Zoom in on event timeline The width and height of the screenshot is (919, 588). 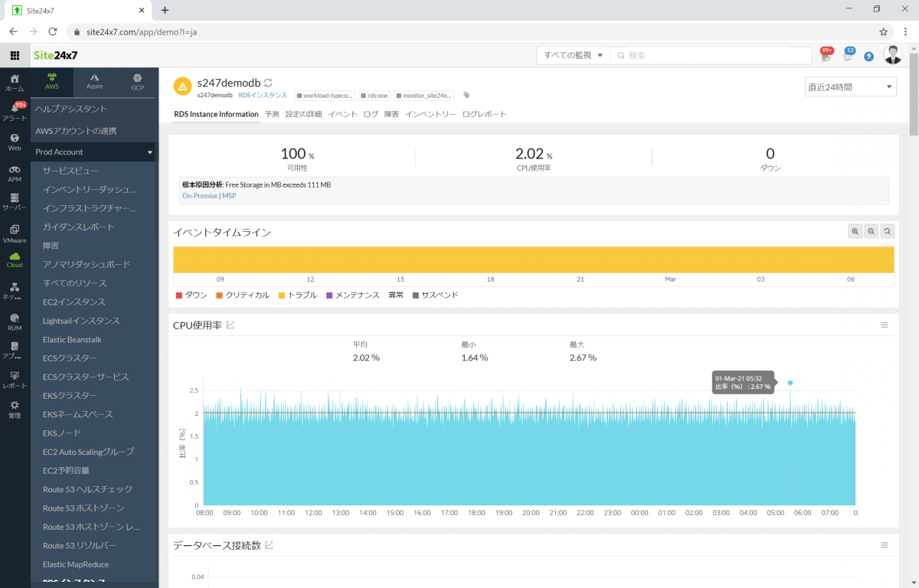click(x=855, y=231)
